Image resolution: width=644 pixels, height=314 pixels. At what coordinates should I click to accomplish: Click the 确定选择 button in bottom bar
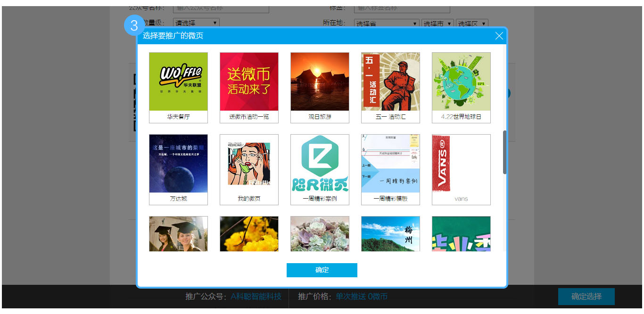pos(586,297)
